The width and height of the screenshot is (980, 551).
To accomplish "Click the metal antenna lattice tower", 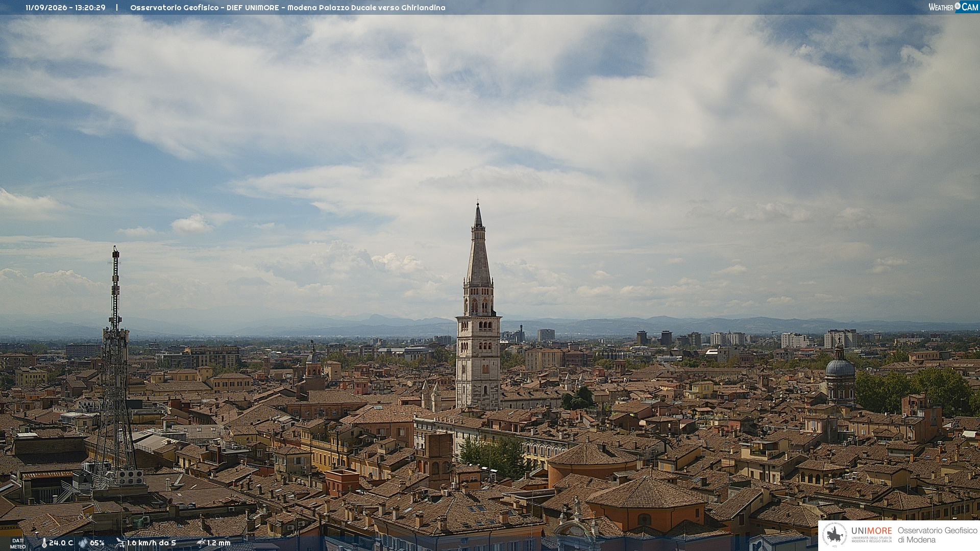I will (115, 367).
